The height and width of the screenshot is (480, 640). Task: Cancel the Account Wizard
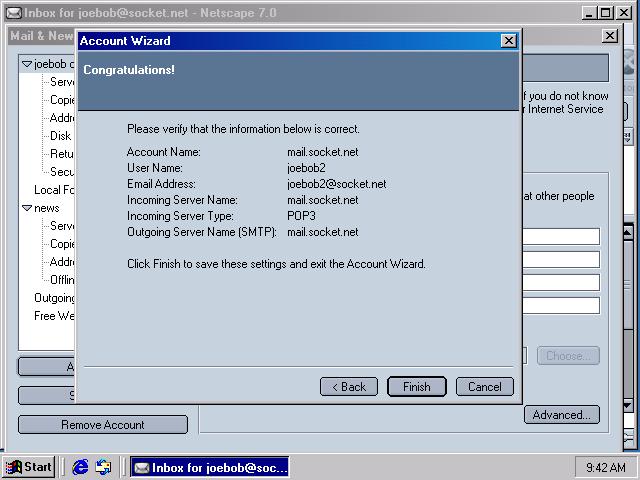484,387
